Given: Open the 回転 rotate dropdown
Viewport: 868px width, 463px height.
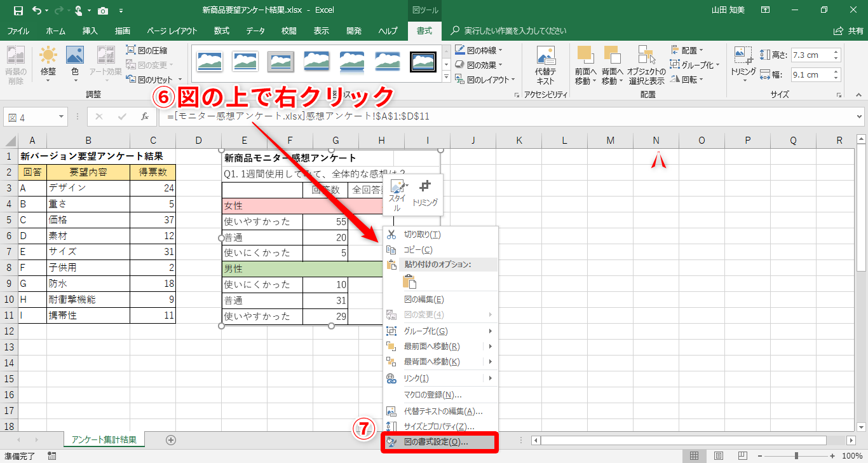Looking at the screenshot, I should (687, 79).
